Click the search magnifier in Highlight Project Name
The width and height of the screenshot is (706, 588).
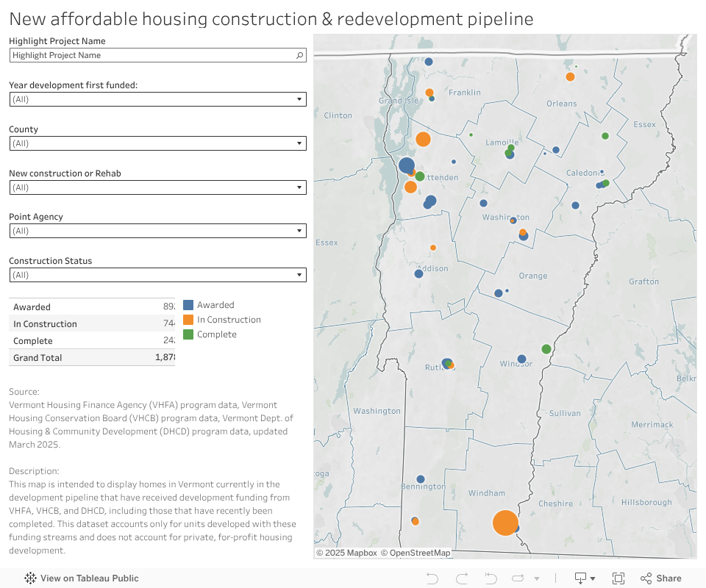pos(299,55)
